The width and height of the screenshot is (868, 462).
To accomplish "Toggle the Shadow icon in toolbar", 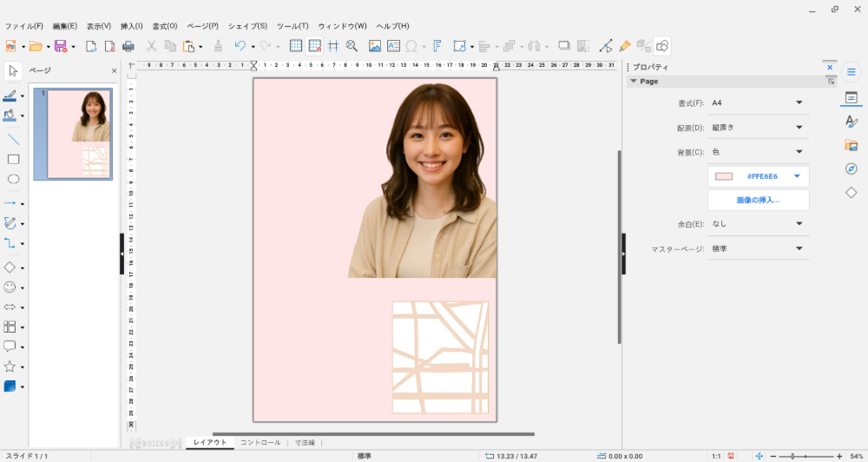I will point(564,46).
